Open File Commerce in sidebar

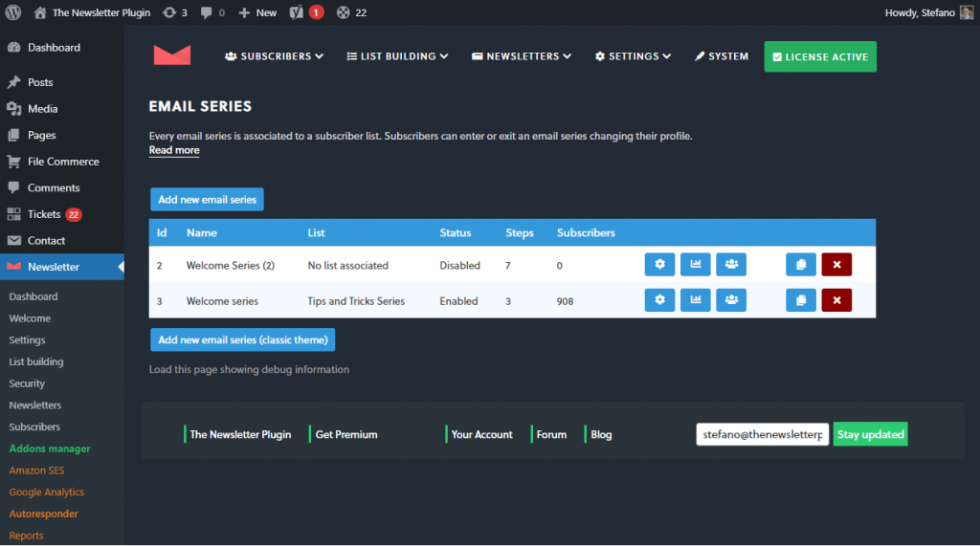[x=62, y=162]
